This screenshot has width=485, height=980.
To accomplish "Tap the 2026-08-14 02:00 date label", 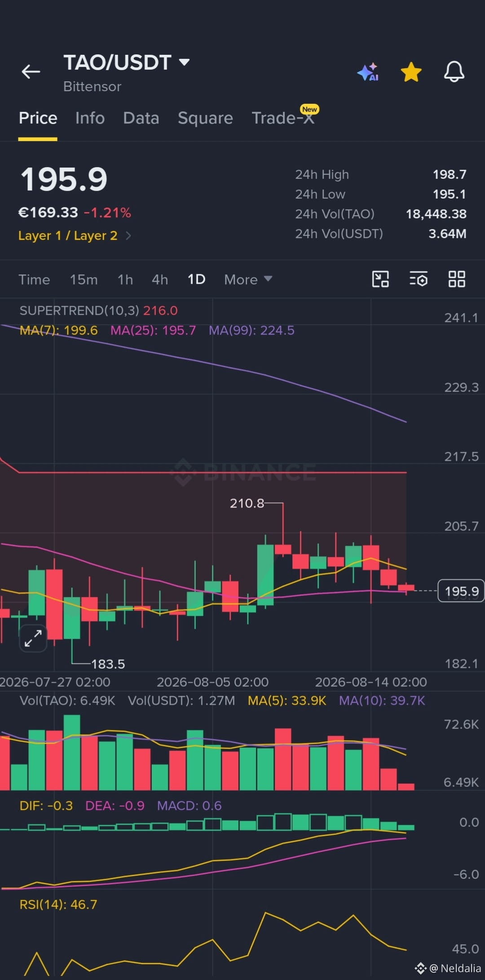I will click(x=371, y=682).
